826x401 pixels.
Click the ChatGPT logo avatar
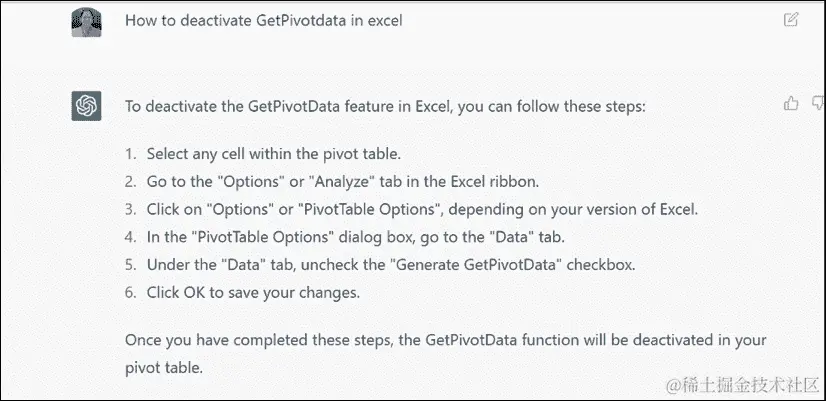coord(86,106)
